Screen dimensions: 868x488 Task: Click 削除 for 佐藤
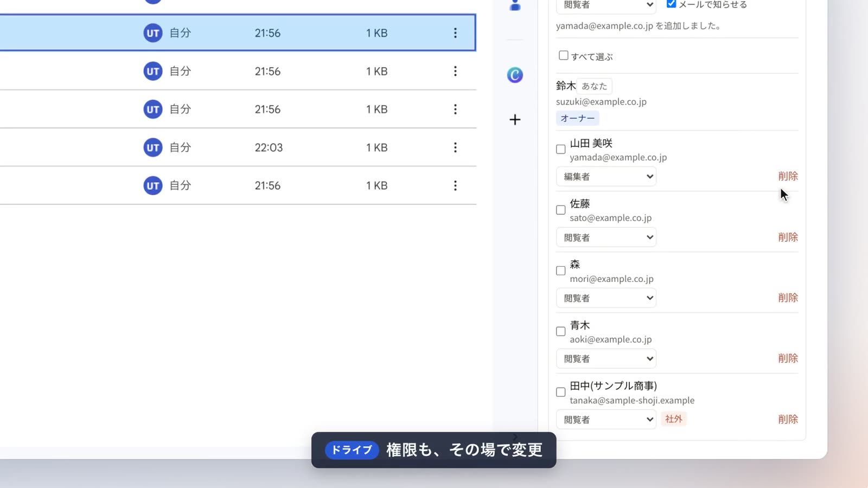click(788, 237)
